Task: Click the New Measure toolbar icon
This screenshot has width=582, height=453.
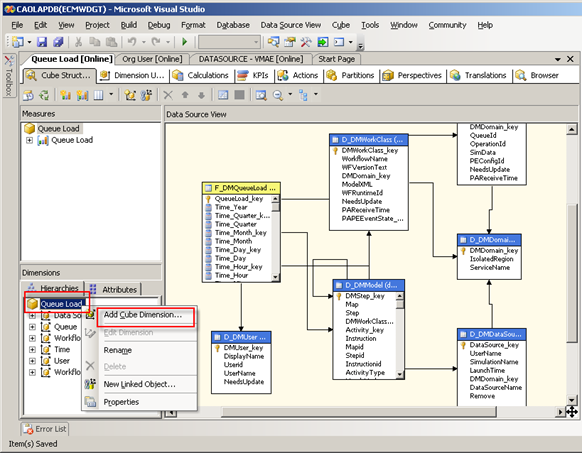Action: pos(66,95)
